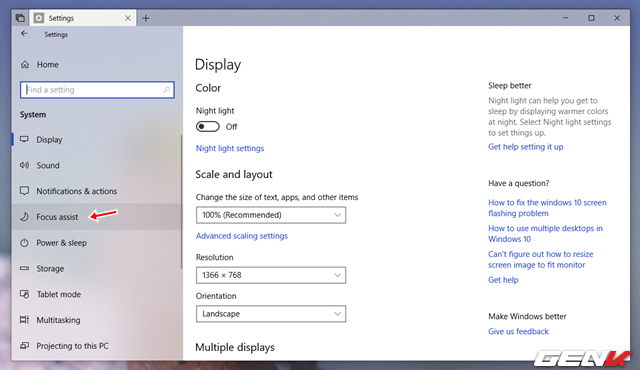Open the tab sets icon in title bar
640x370 pixels.
click(20, 18)
